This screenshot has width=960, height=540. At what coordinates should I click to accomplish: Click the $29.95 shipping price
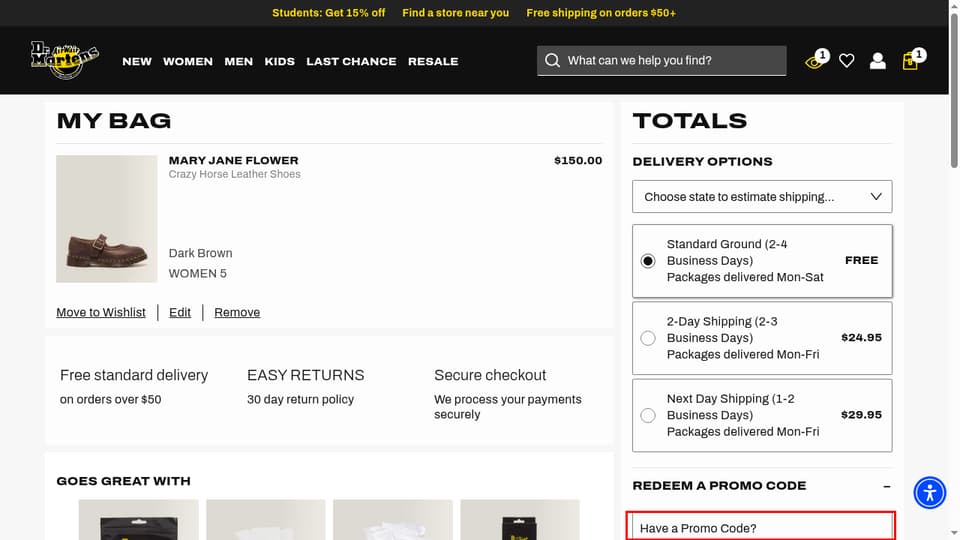point(861,414)
